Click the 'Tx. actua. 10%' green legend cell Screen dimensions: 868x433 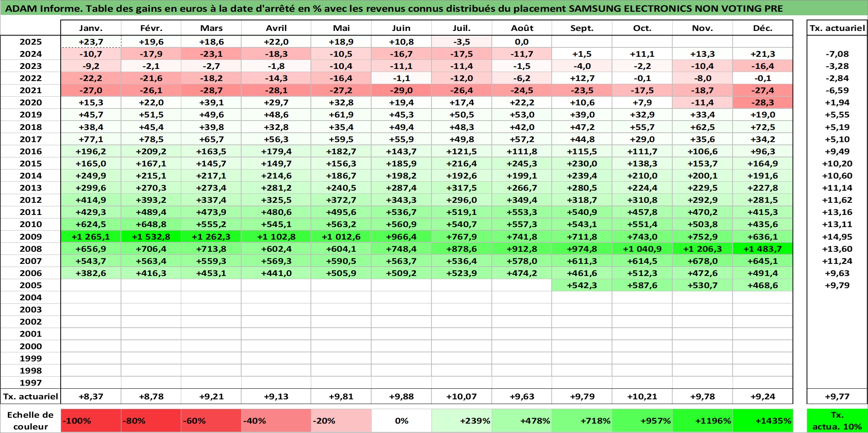click(837, 421)
